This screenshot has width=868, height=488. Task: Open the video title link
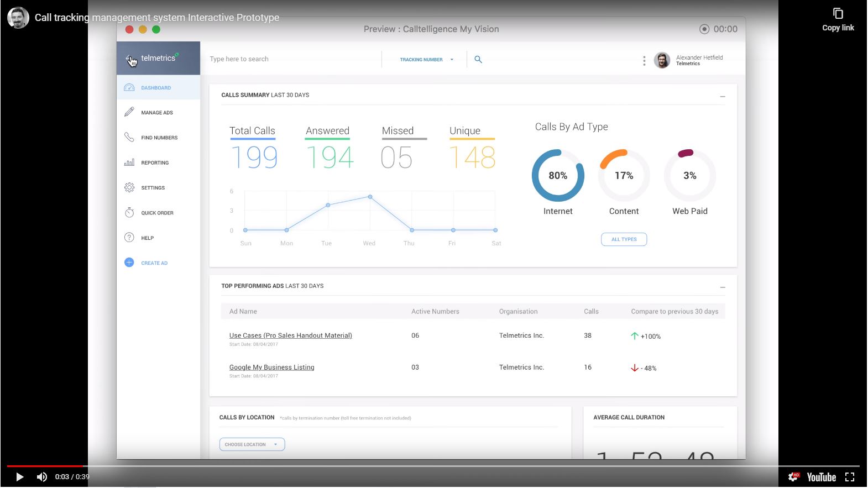tap(157, 18)
